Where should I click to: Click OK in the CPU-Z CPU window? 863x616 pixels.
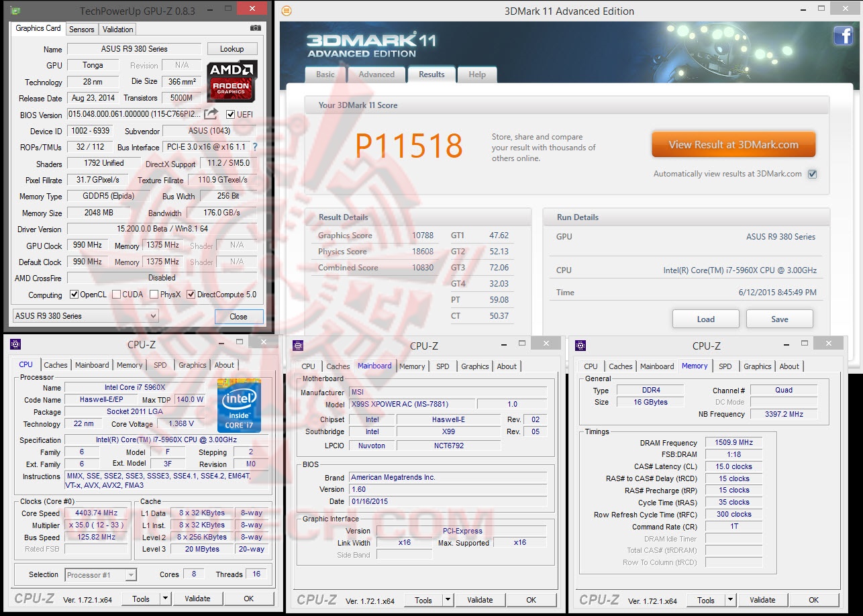coord(249,599)
